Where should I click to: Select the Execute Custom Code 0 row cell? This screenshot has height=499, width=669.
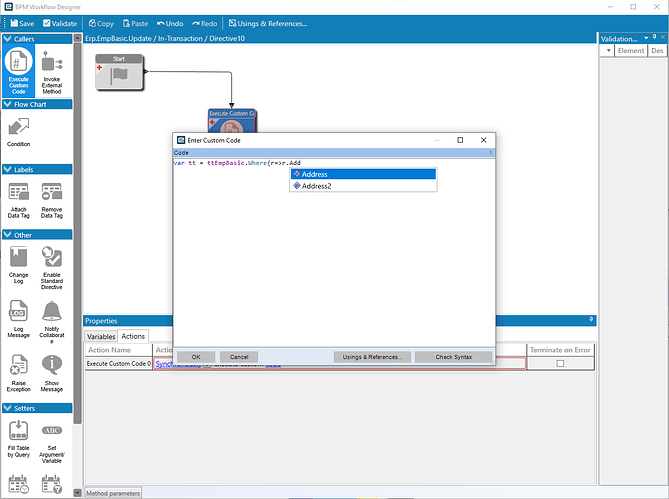[119, 364]
